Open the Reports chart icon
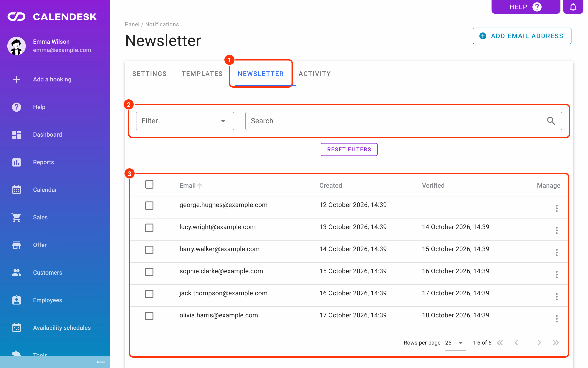This screenshot has height=368, width=588. click(17, 162)
